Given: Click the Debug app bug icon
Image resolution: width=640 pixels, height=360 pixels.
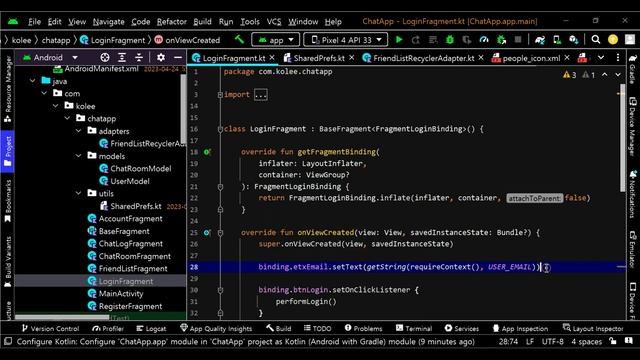Looking at the screenshot, I should [x=450, y=40].
